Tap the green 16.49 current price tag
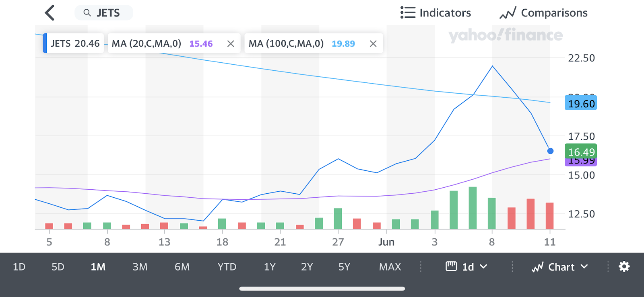The height and width of the screenshot is (297, 644). coord(581,152)
